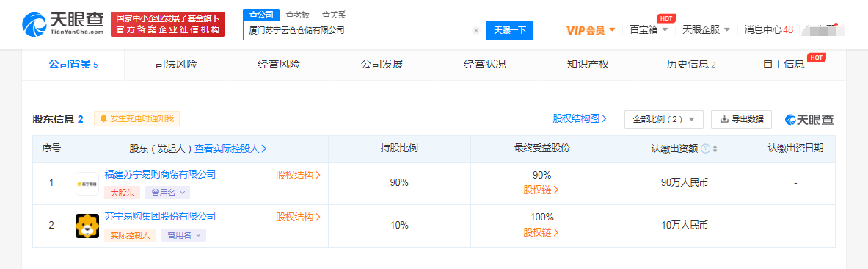Open the 司法风险 tab

pyautogui.click(x=175, y=65)
